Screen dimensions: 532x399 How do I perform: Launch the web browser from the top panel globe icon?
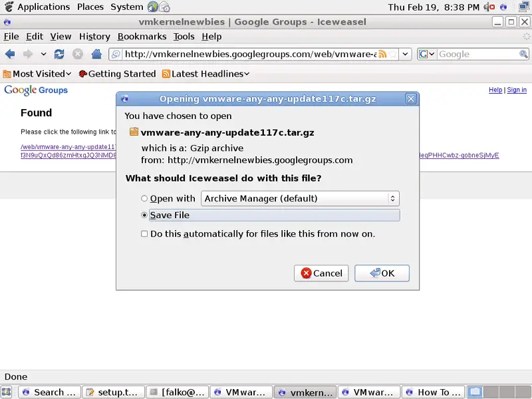pyautogui.click(x=153, y=7)
